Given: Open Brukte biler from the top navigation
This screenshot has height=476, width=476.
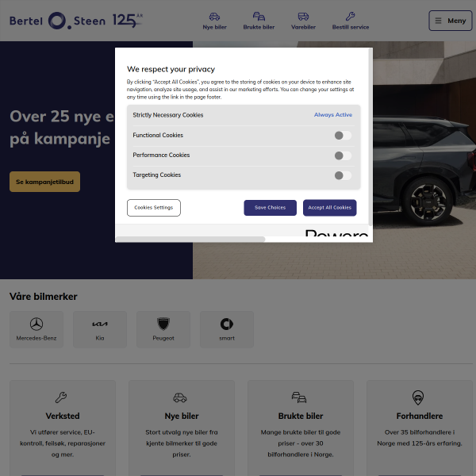Looking at the screenshot, I should 259,17.
